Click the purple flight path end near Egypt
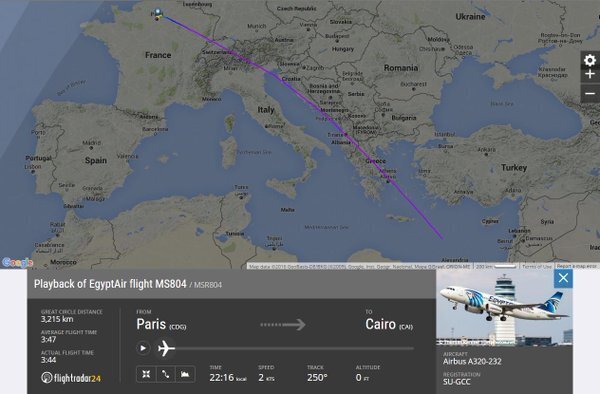This screenshot has width=600, height=394. pos(443,238)
